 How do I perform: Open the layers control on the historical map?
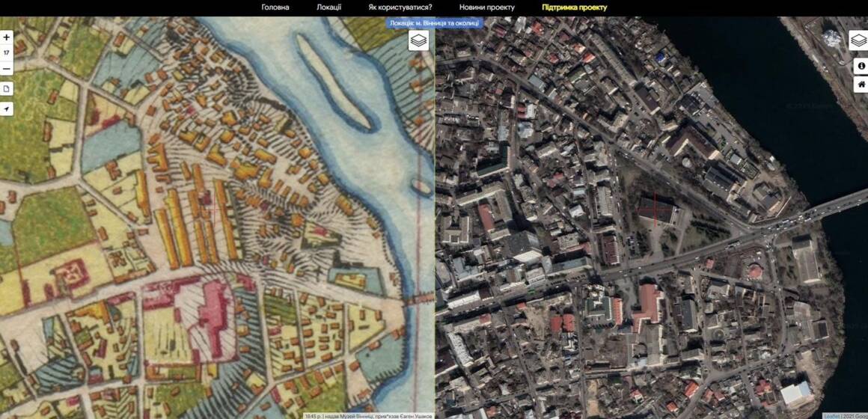418,40
